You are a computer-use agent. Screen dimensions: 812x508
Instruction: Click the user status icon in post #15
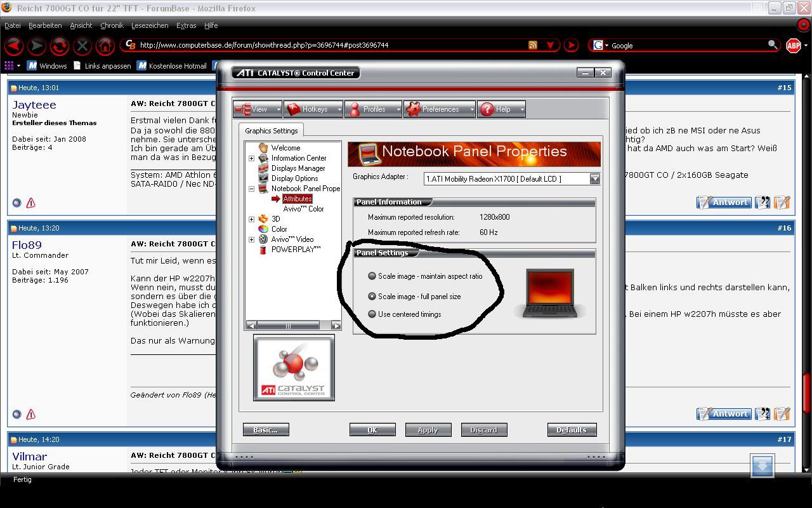17,203
